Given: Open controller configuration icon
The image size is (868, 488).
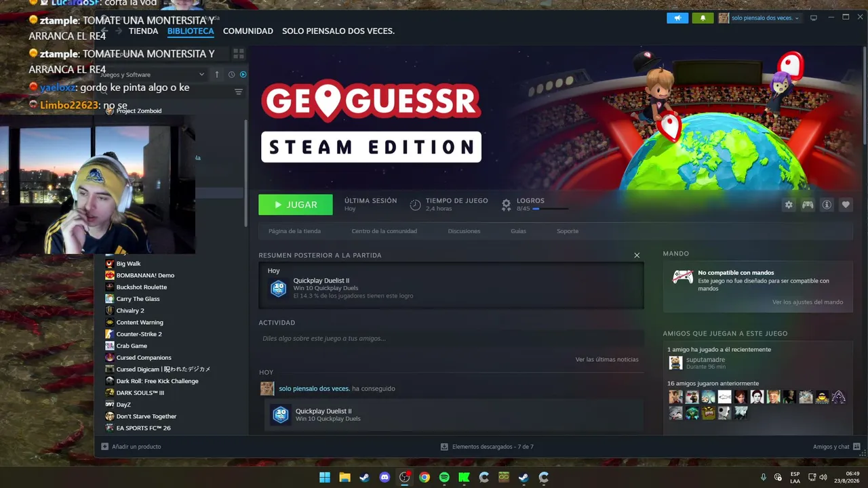Looking at the screenshot, I should pos(808,205).
